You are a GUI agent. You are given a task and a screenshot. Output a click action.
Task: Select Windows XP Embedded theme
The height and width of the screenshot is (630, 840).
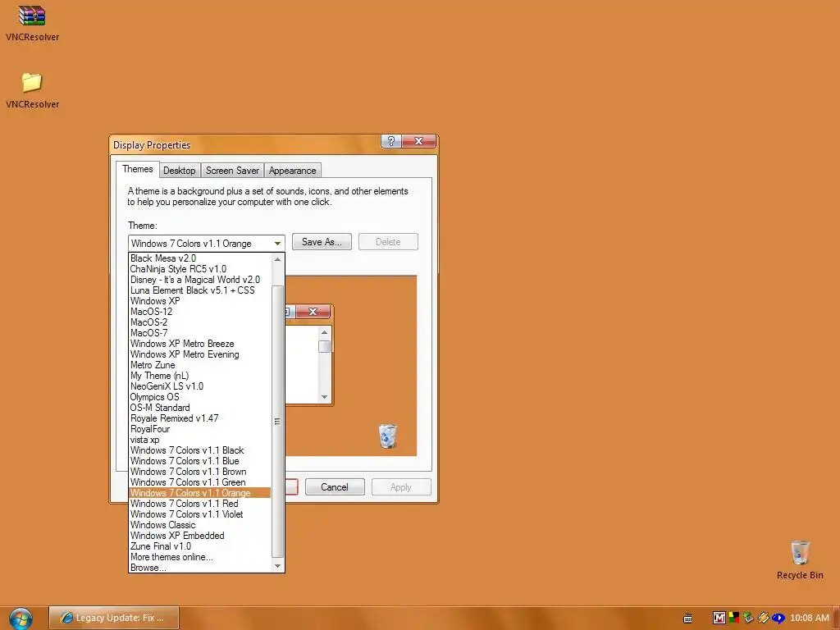[x=200, y=536]
